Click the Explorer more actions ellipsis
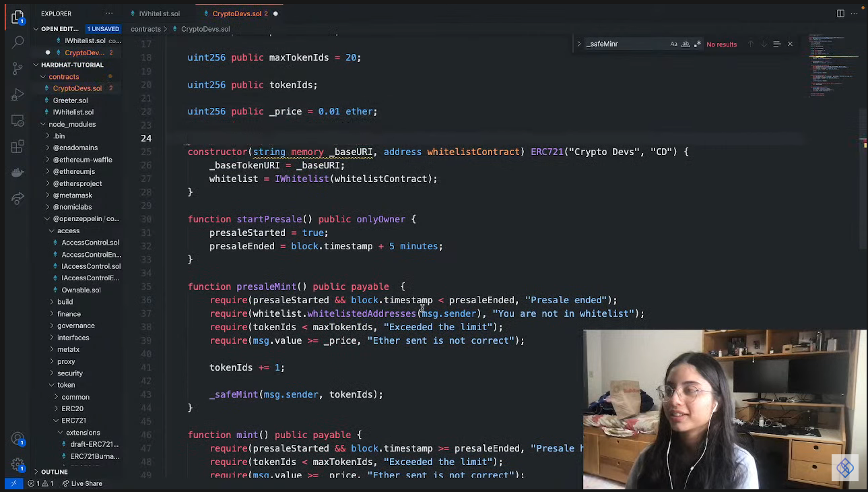 coord(109,13)
